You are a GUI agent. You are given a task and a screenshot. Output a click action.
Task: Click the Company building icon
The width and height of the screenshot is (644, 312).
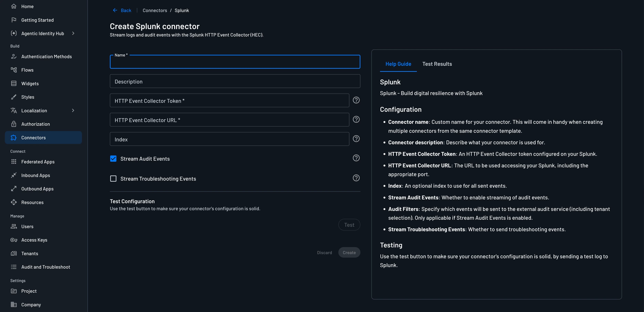tap(14, 304)
